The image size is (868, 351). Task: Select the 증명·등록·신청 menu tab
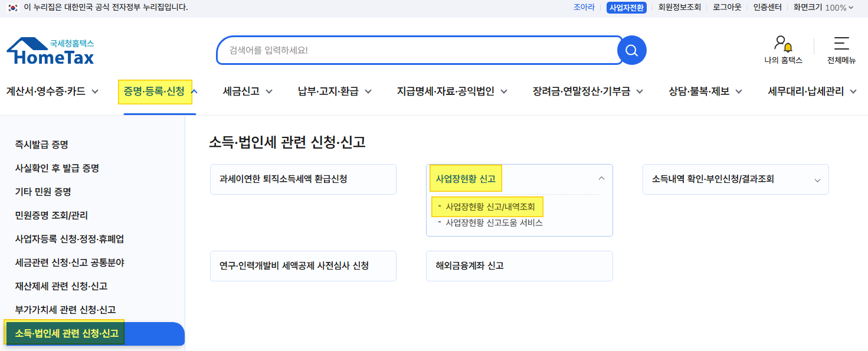155,92
